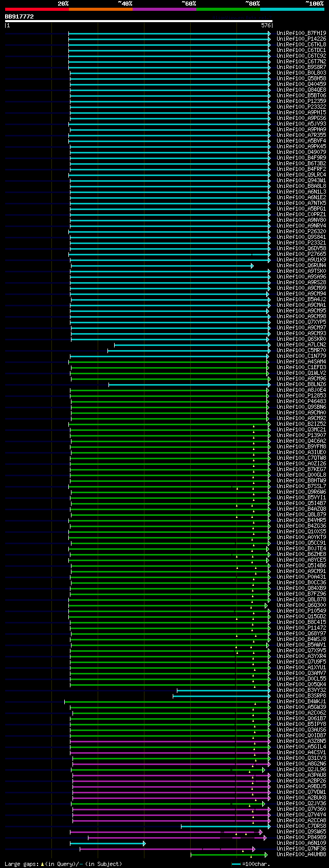Select hit label UniRef100_B9S8R7
This screenshot has height=868, width=329.
pyautogui.click(x=301, y=67)
